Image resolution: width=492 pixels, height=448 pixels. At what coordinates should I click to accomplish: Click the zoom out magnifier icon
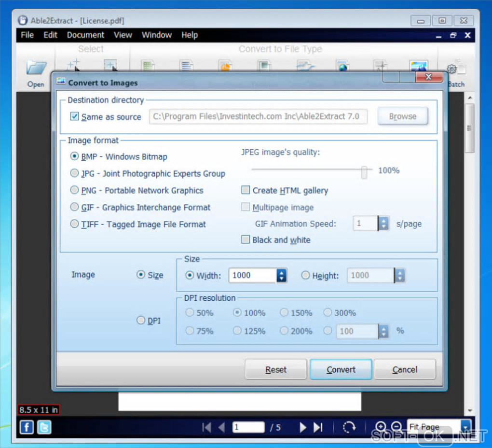pyautogui.click(x=397, y=427)
